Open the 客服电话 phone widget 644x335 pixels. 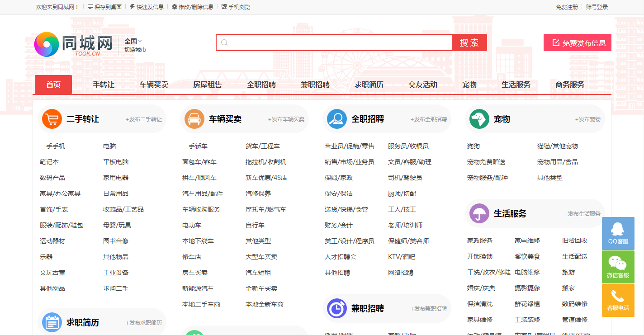[x=618, y=300]
